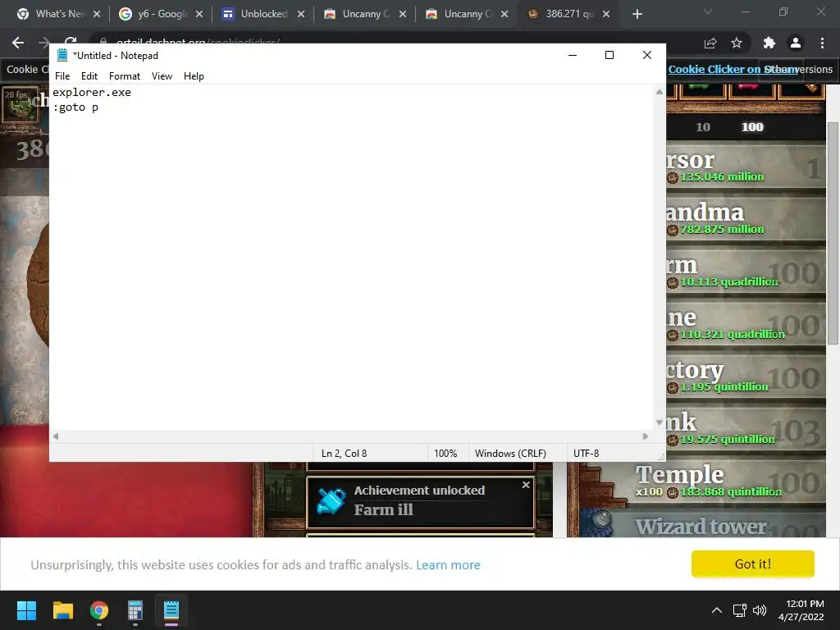The width and height of the screenshot is (840, 630).
Task: Go back in Chrome
Action: 18,43
